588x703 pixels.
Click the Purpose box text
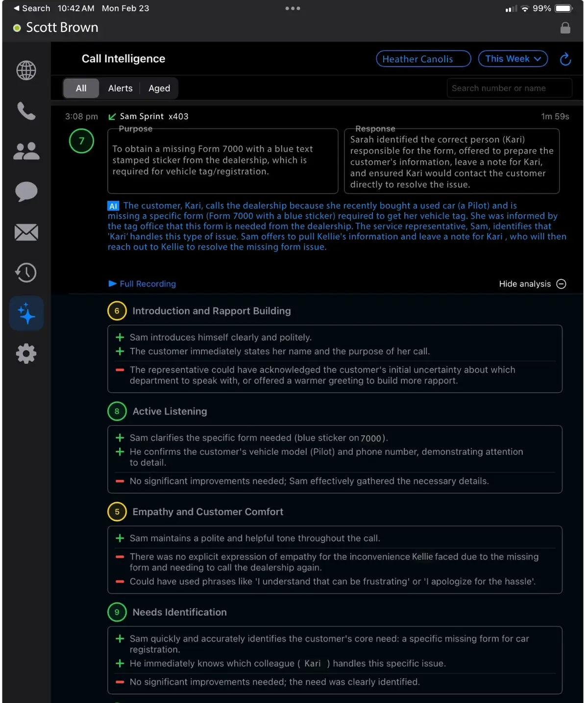pos(212,160)
